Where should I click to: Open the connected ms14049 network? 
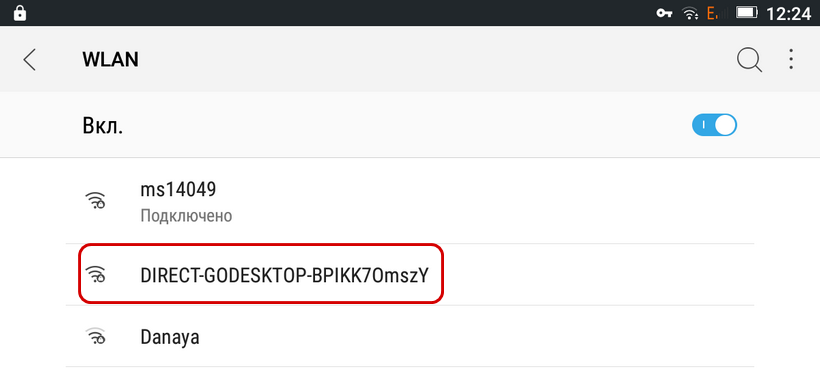pos(409,201)
